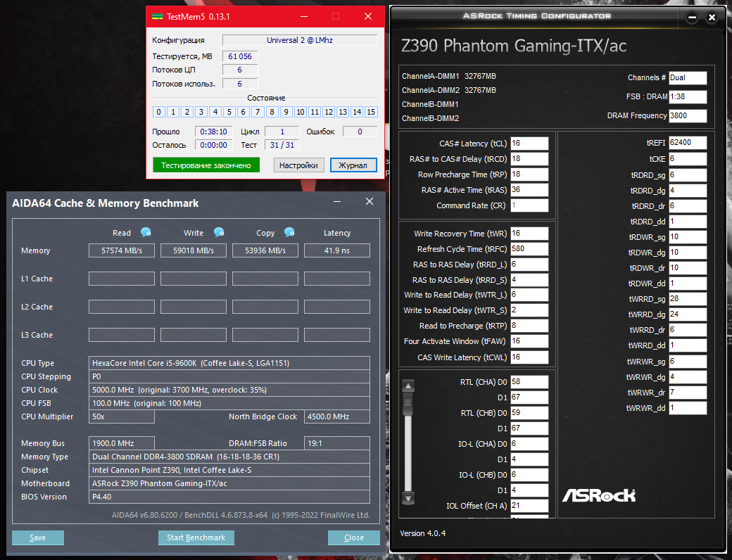
Task: Click the Тест 31 / 31 progress field
Action: click(282, 145)
